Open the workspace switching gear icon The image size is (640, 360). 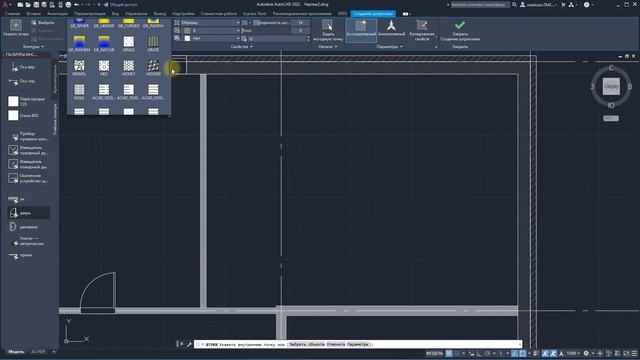click(586, 353)
